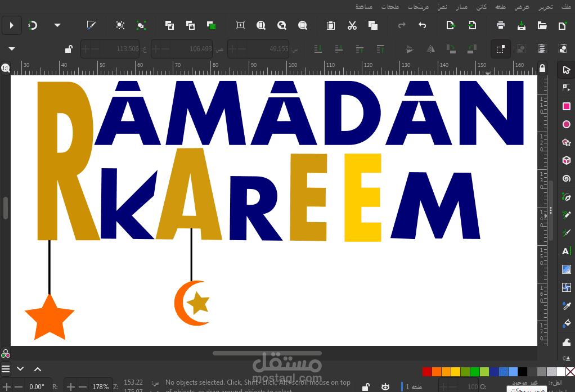Viewport: 575px width, 392px height.
Task: Click the no-color X swatch
Action: (x=570, y=372)
